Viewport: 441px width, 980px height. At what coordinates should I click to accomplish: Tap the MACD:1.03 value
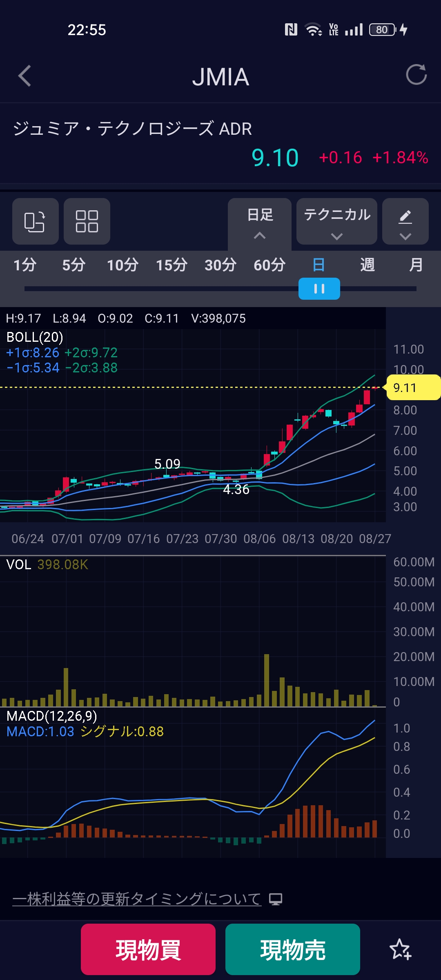point(40,731)
